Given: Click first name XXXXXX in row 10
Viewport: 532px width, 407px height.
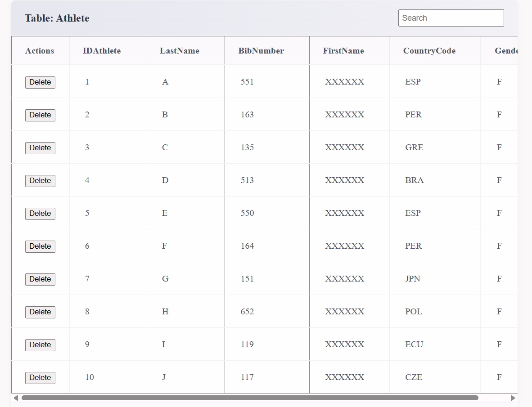Looking at the screenshot, I should coord(349,377).
